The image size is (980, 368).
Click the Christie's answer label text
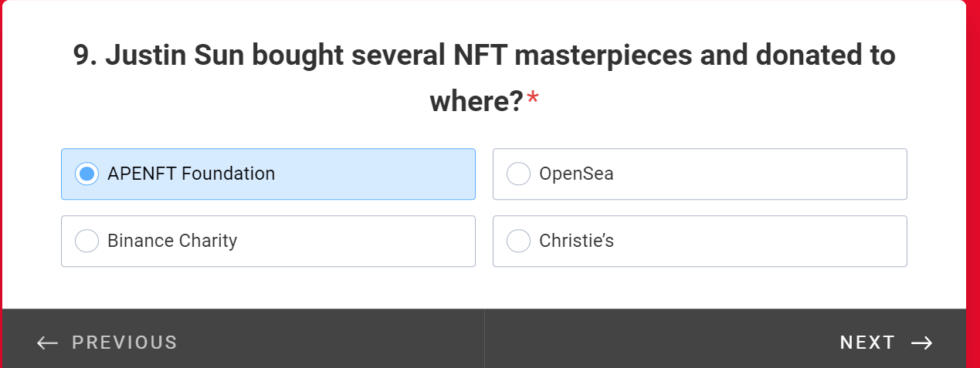[x=576, y=241]
